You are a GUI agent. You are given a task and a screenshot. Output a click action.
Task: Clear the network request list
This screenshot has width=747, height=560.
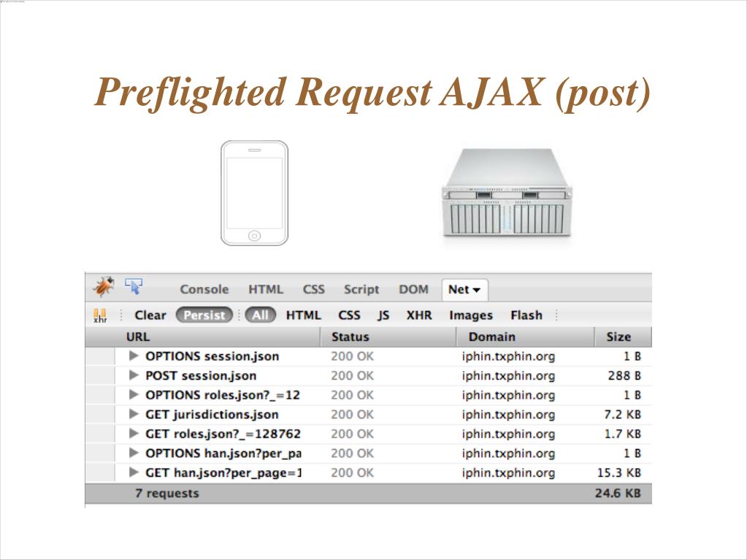coord(150,315)
